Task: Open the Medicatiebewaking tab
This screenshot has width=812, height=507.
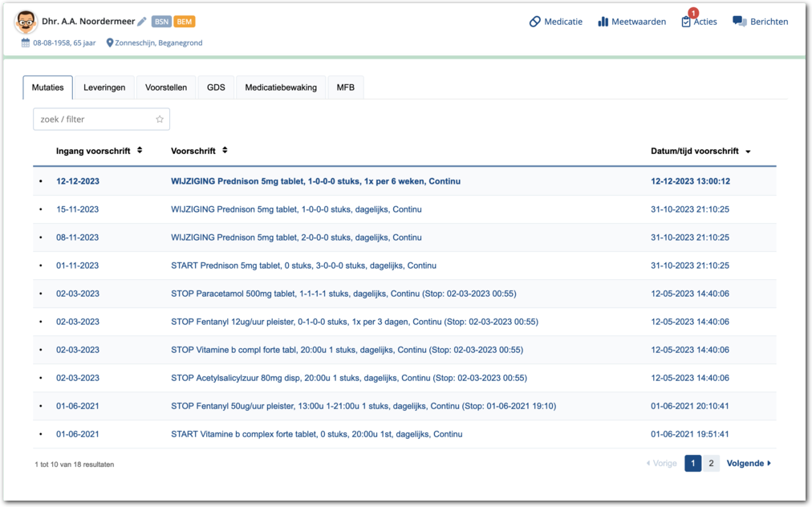Action: point(281,87)
